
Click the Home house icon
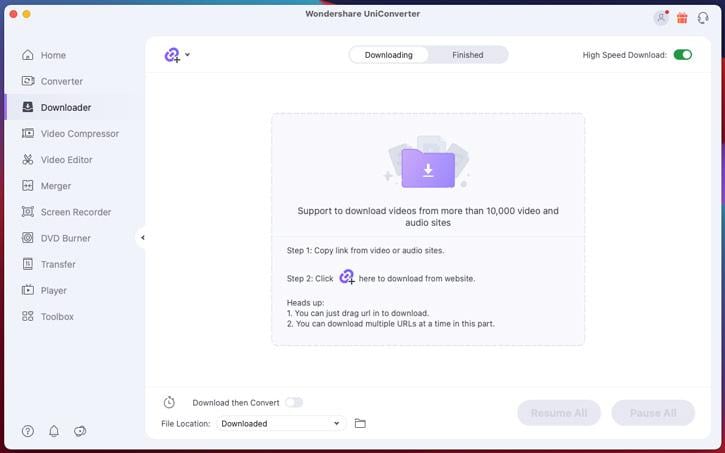click(28, 55)
